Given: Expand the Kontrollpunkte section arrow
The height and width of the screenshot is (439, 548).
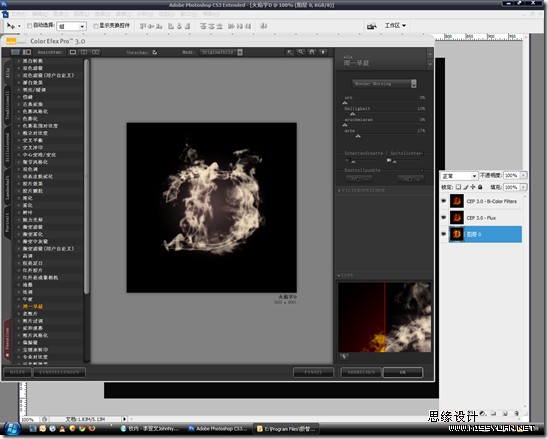Looking at the screenshot, I should 422,170.
